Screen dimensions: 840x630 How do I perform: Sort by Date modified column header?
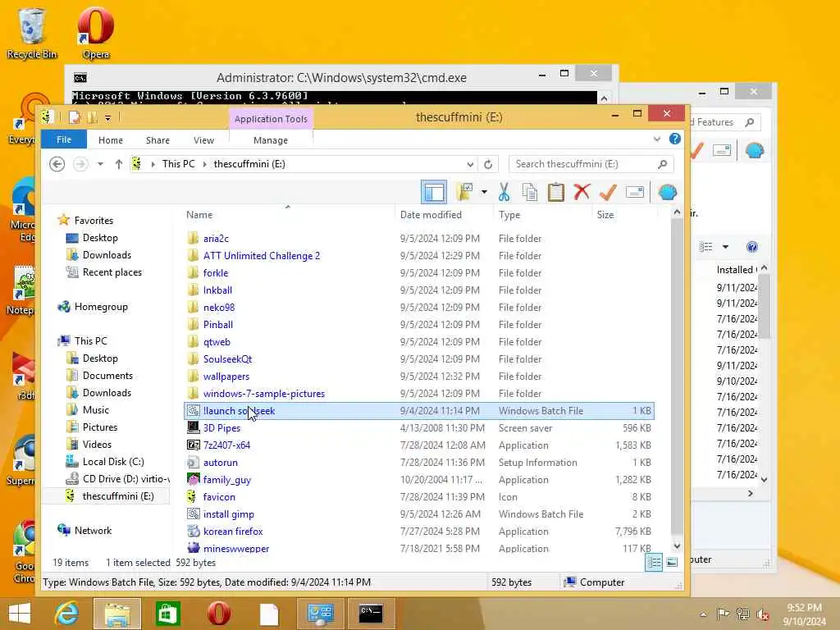click(431, 214)
